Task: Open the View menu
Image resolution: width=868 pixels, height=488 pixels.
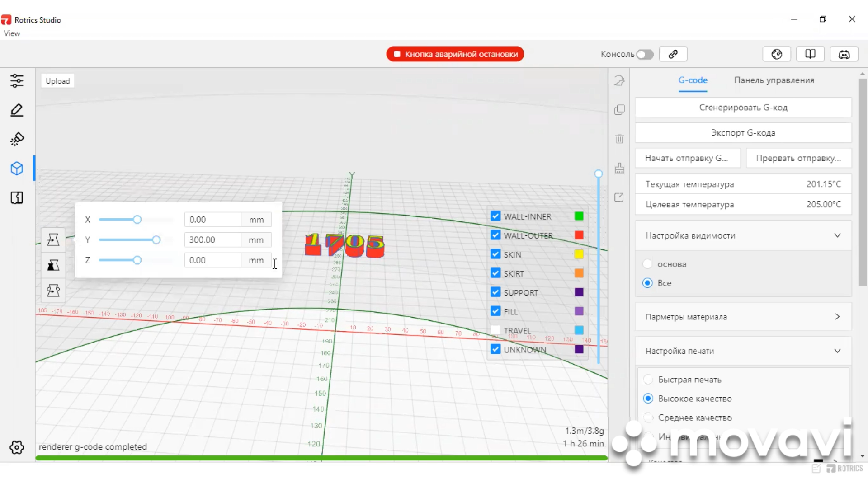Action: pos(12,33)
